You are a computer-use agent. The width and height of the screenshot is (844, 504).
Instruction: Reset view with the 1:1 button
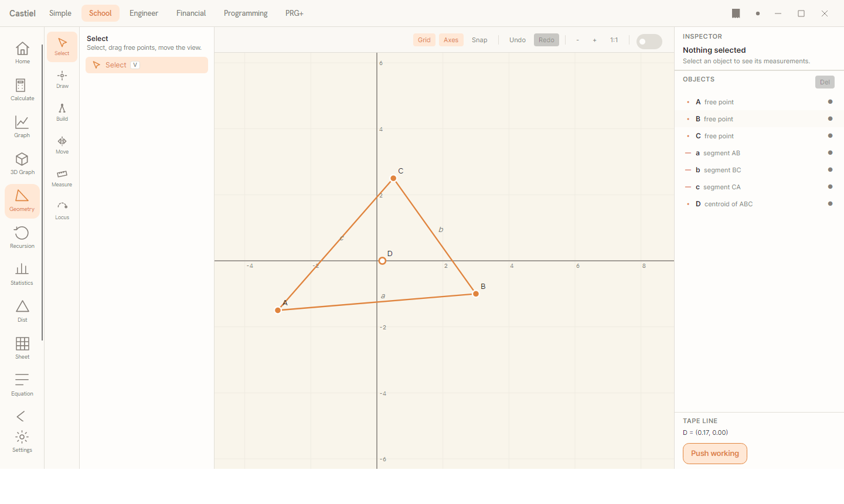(614, 40)
